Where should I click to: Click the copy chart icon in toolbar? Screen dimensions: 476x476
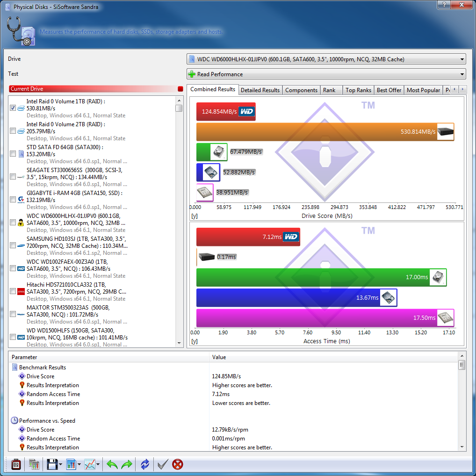pos(34,464)
